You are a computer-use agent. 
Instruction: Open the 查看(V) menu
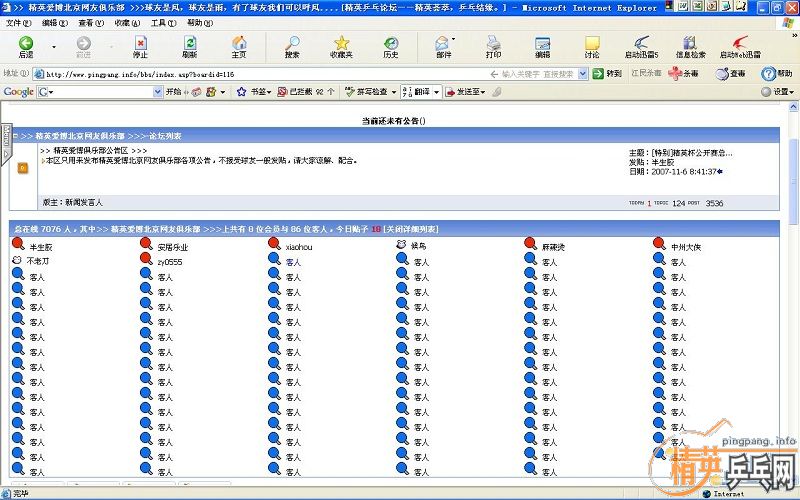[91, 23]
